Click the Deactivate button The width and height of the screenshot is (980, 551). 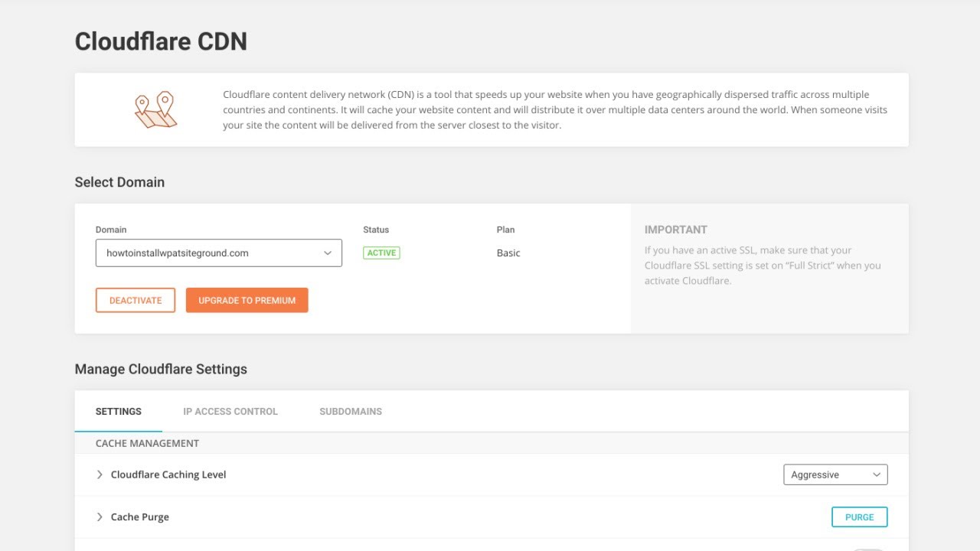136,301
